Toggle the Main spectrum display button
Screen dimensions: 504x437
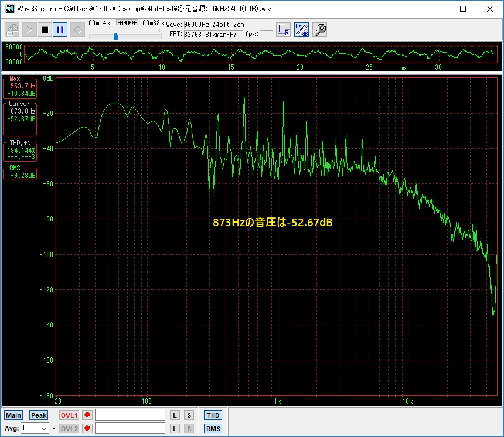pos(13,415)
